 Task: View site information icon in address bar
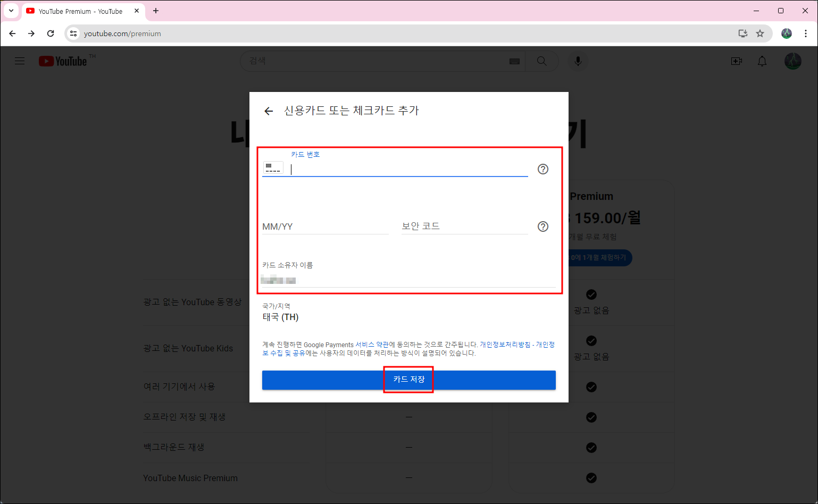[74, 33]
